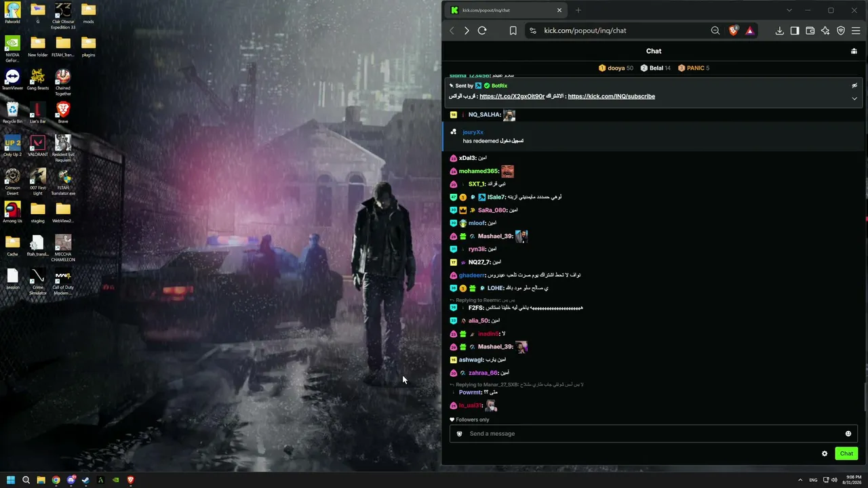
Task: Select the Chained Together desktop icon
Action: (x=63, y=82)
